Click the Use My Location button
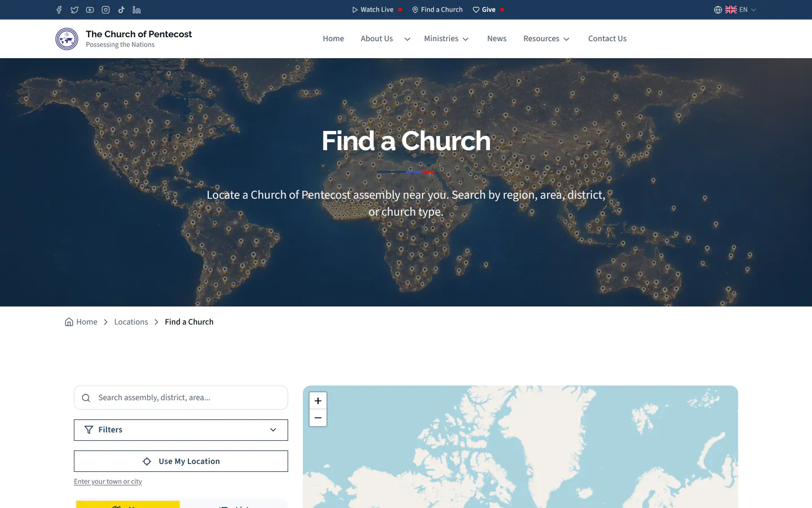This screenshot has width=812, height=508. tap(181, 461)
